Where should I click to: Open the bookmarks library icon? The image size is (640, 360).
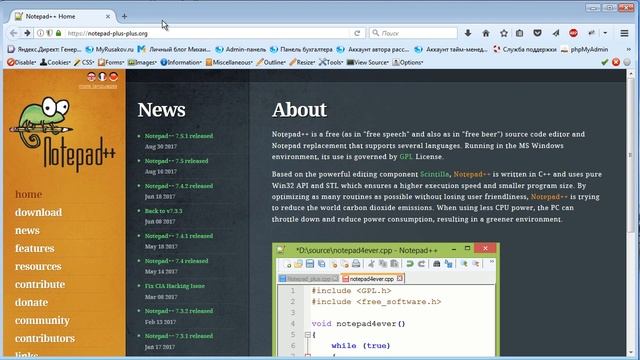(x=519, y=33)
